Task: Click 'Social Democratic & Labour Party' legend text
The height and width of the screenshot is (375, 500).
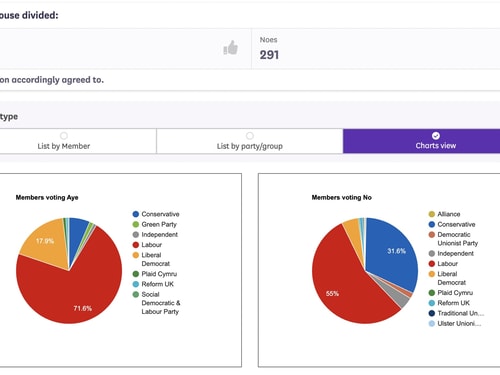Action: 161,303
